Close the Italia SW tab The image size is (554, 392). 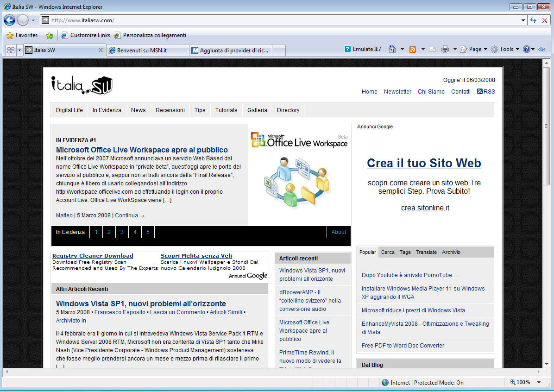(x=101, y=50)
